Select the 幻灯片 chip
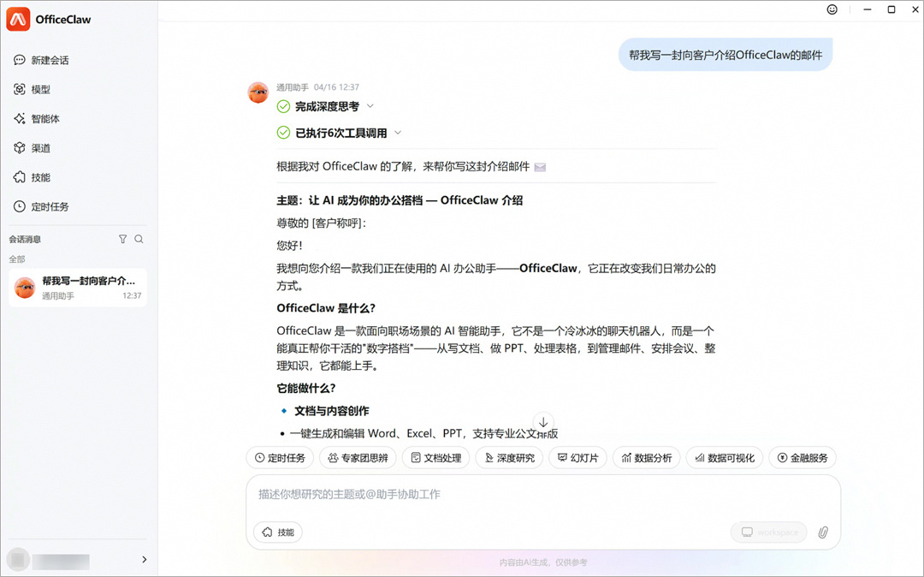Screen dimensions: 924x577 tap(578, 458)
